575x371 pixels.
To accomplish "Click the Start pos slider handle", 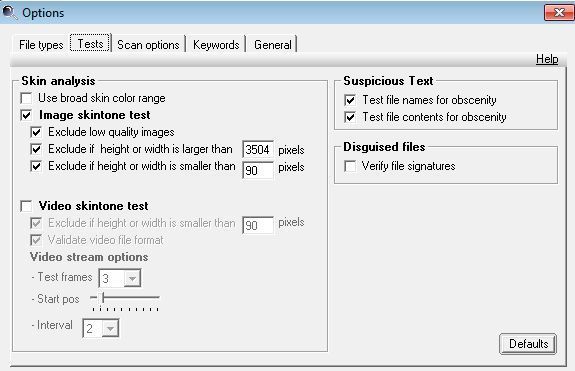I will pyautogui.click(x=104, y=297).
